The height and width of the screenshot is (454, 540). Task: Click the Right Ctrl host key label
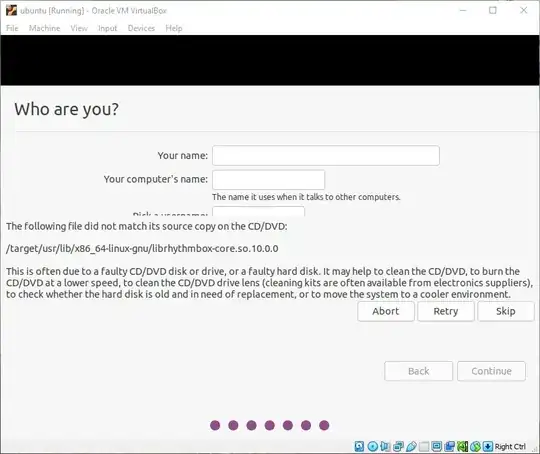coord(510,446)
